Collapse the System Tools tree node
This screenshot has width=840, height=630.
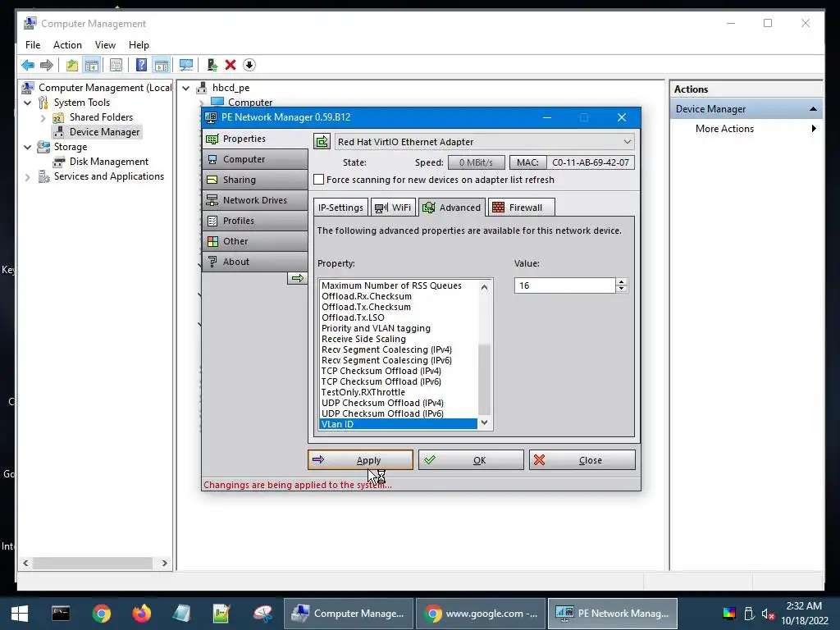[28, 103]
